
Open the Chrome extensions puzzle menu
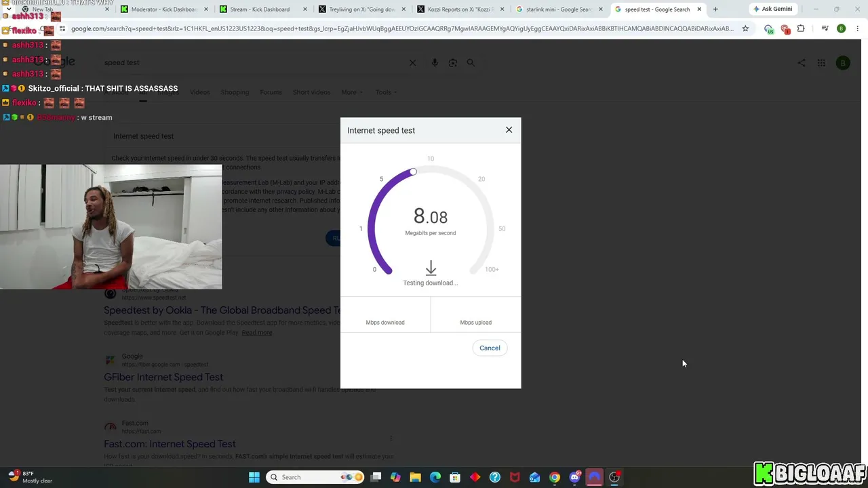click(801, 28)
